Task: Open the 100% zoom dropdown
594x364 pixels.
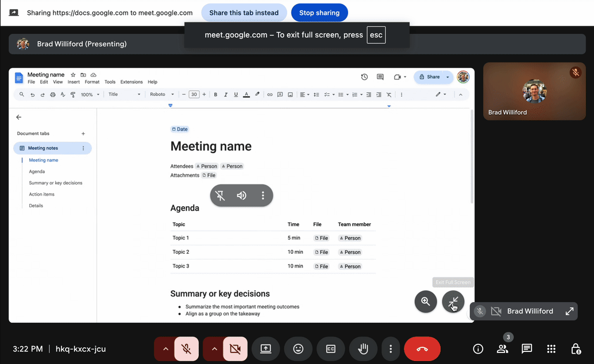Action: (90, 95)
